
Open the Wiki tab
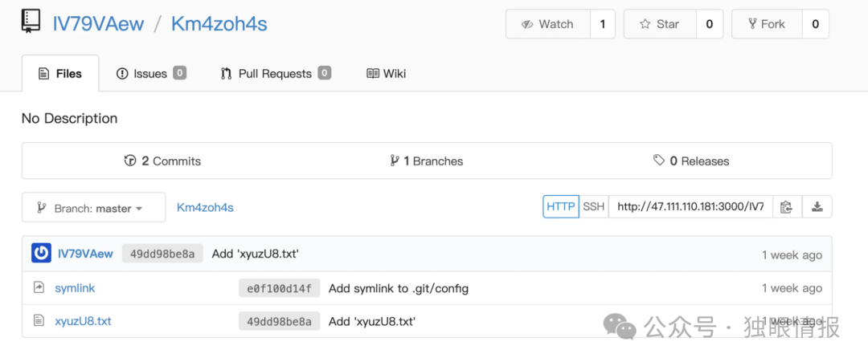click(387, 74)
